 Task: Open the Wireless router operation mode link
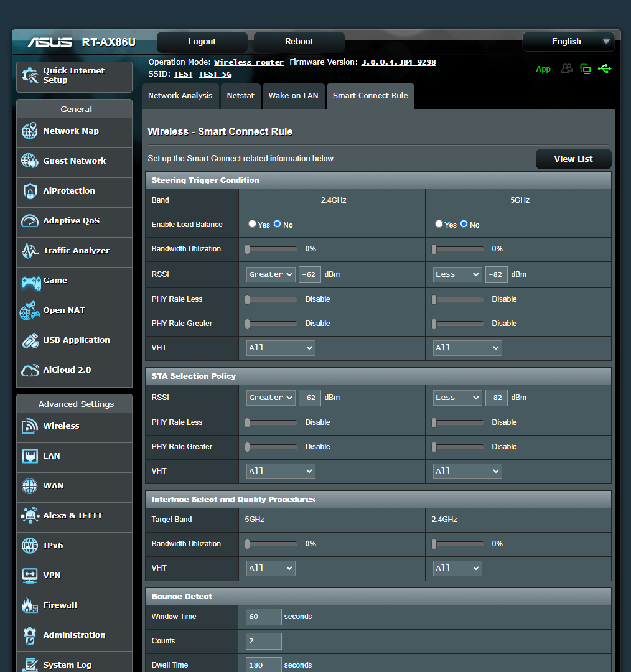248,62
